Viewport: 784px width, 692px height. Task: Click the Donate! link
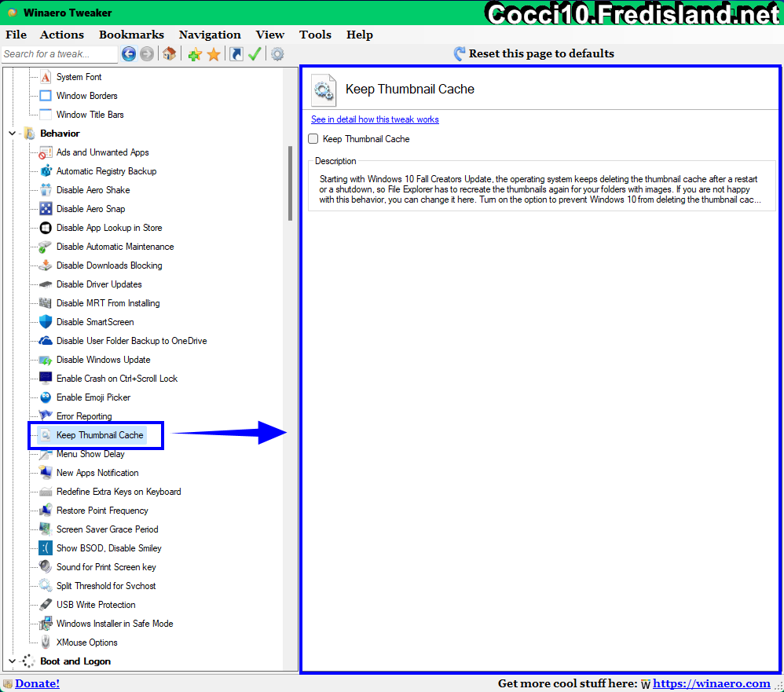[37, 683]
